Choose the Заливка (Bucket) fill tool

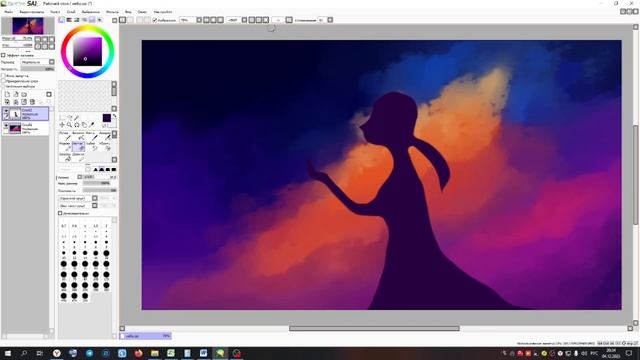pyautogui.click(x=65, y=157)
